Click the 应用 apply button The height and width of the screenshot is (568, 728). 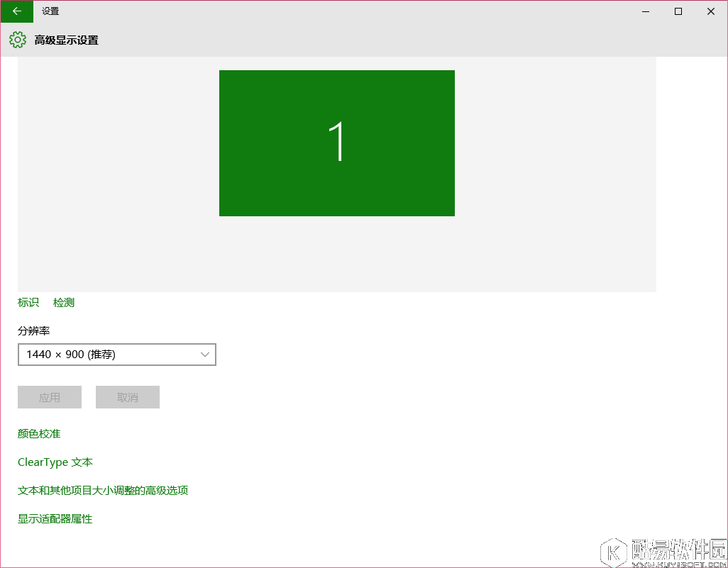tap(49, 397)
